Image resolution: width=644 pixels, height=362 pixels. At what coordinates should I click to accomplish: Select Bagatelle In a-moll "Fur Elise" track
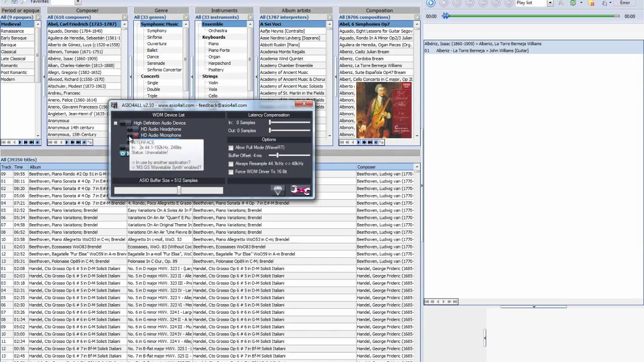[159, 254]
